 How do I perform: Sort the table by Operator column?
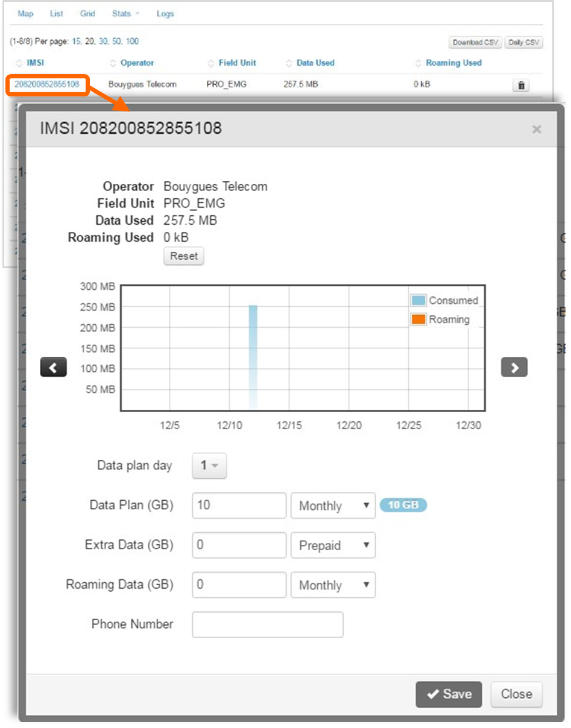(137, 63)
